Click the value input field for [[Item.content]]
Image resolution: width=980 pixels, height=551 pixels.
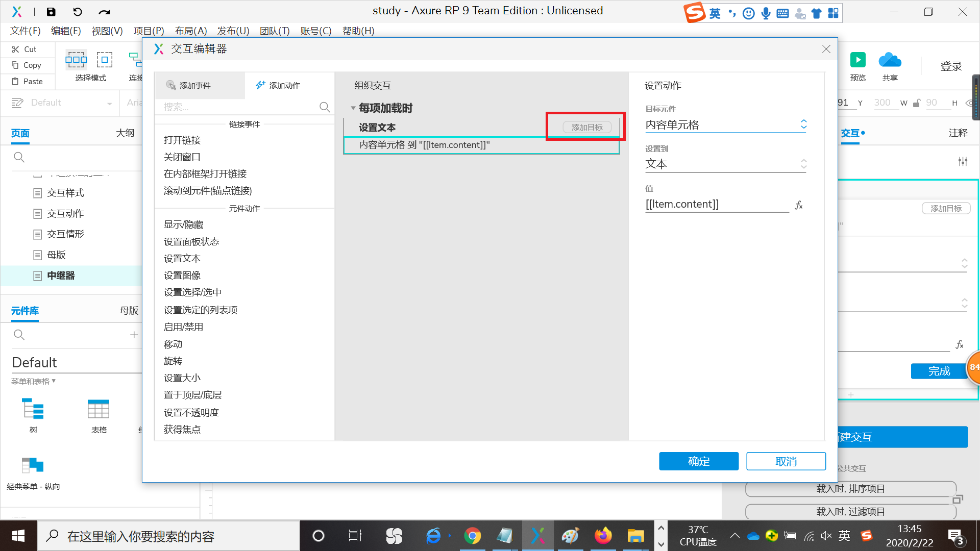coord(717,204)
